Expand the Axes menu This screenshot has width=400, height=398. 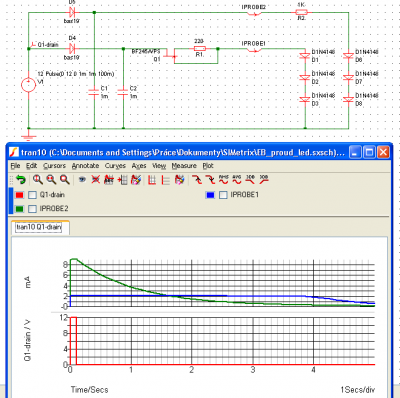[x=139, y=166]
